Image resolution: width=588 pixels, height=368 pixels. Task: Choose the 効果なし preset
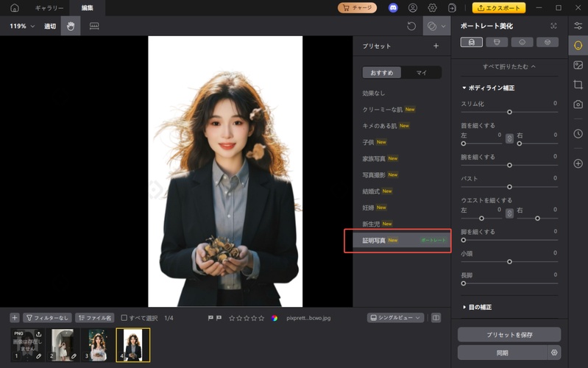(x=374, y=93)
